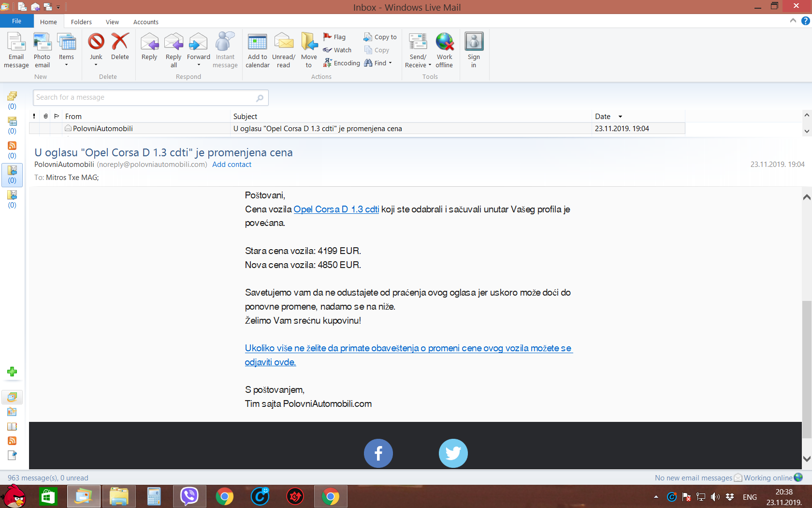The width and height of the screenshot is (812, 508).
Task: Open the Contacts view in sidebar
Action: (x=12, y=426)
